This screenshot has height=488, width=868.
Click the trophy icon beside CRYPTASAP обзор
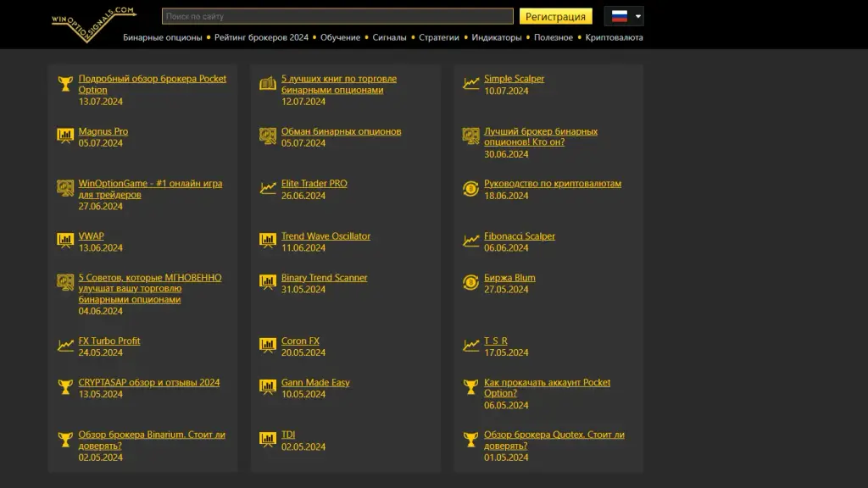tap(65, 387)
